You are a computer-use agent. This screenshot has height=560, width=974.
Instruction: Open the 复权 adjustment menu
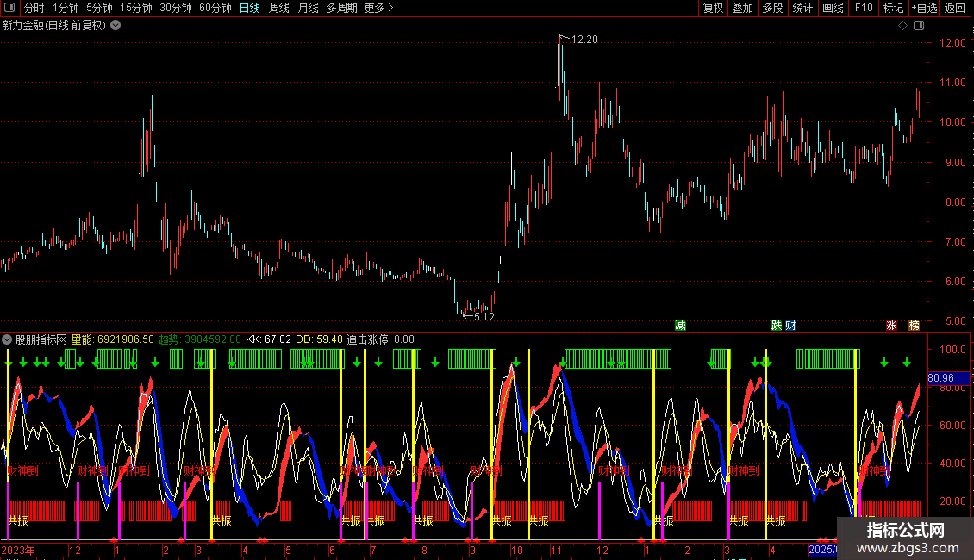click(713, 8)
